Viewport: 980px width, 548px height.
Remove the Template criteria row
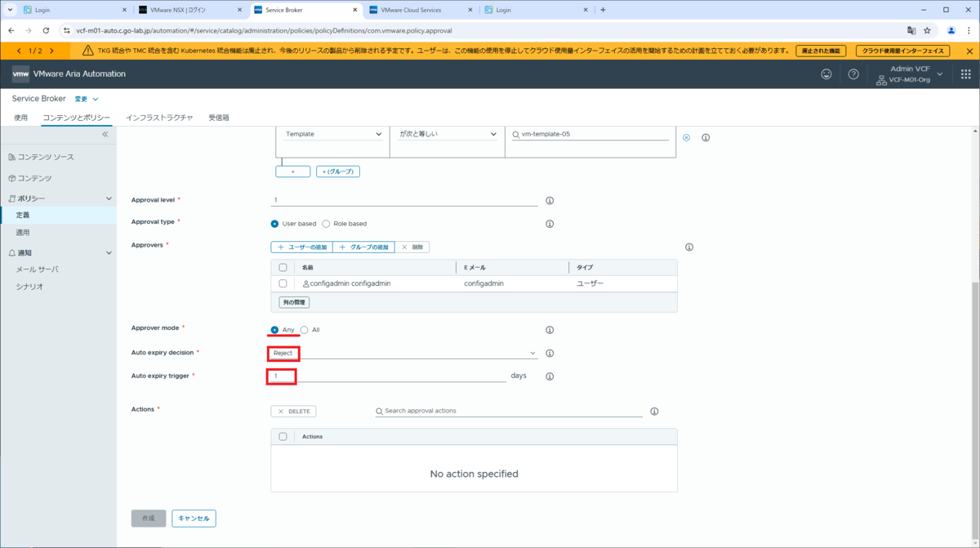[686, 137]
